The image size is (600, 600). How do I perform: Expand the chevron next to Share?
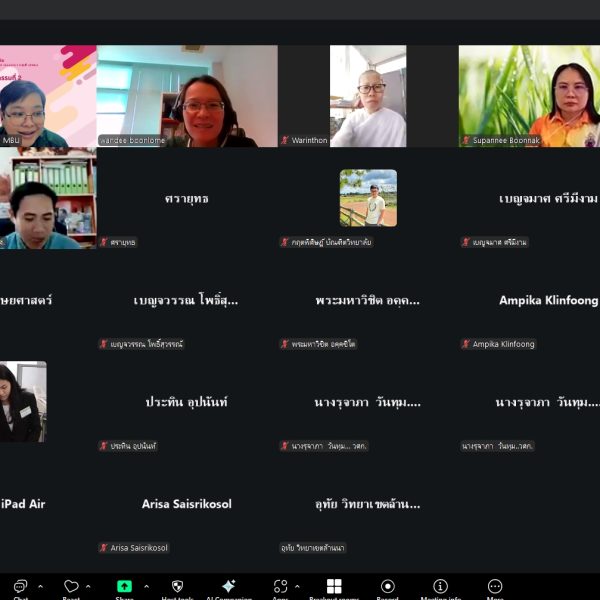(146, 586)
